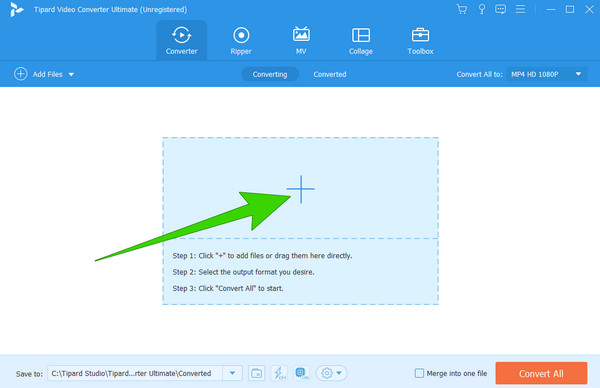Open the MV tab
The width and height of the screenshot is (600, 388).
[301, 41]
